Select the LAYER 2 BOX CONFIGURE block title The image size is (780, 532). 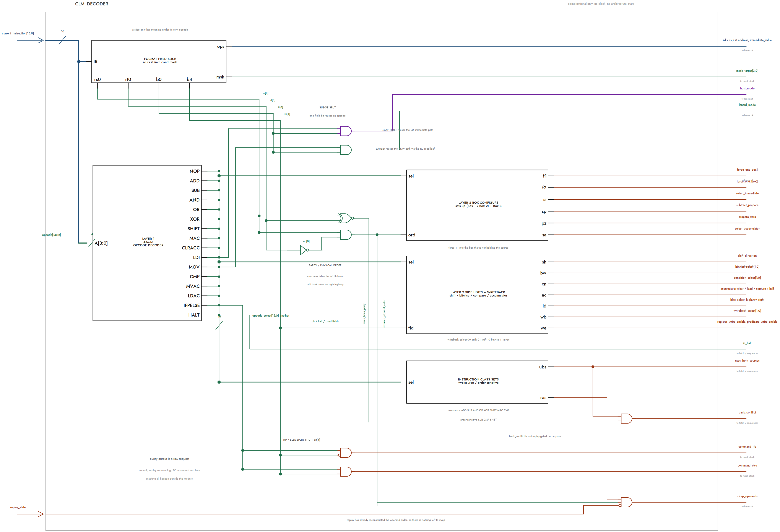[x=478, y=203]
